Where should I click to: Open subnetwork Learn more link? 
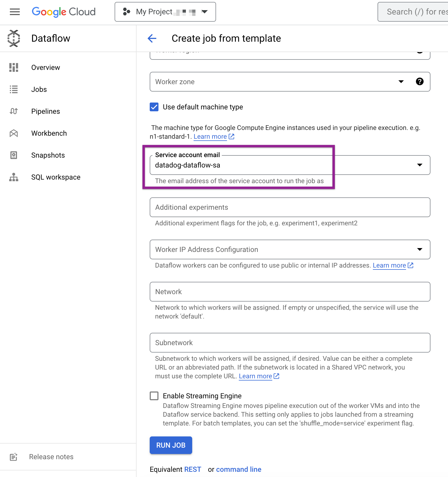[x=255, y=376]
